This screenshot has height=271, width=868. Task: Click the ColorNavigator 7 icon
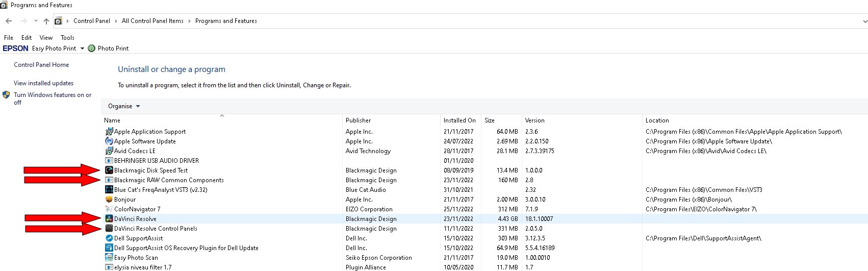pos(109,209)
